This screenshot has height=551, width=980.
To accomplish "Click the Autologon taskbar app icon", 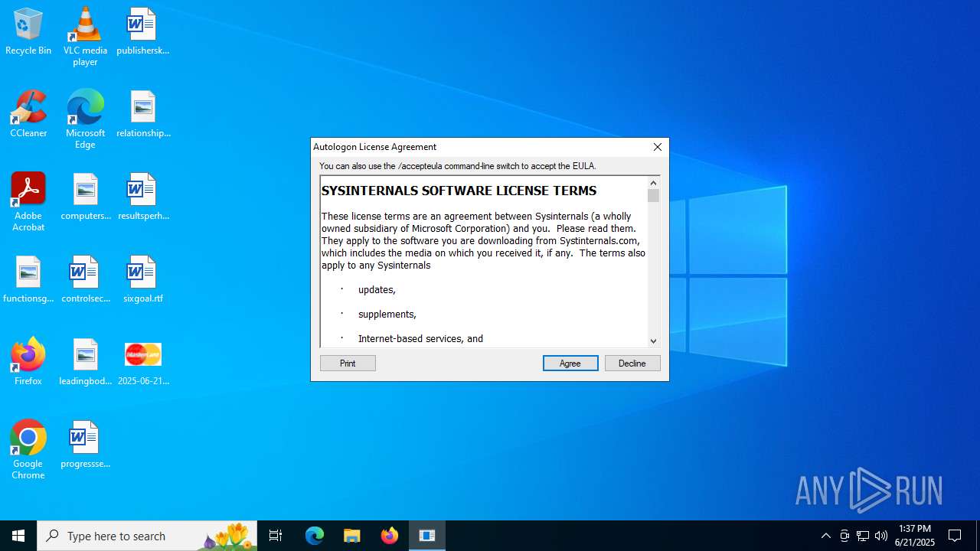I will [427, 536].
